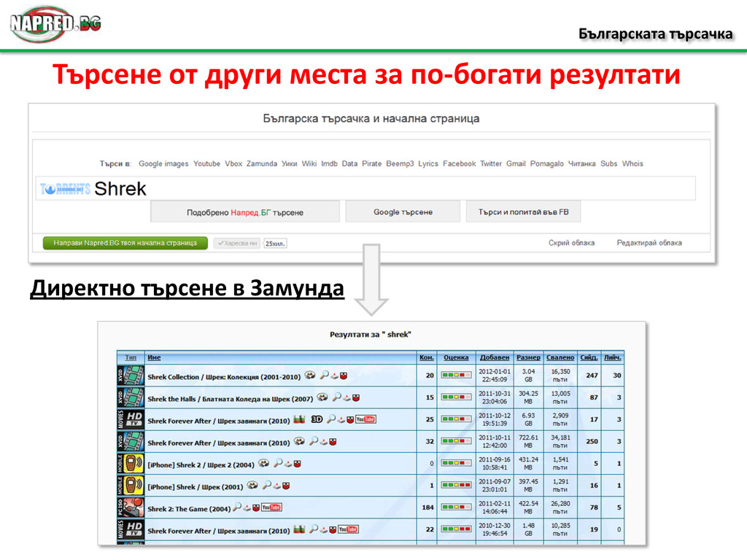Select Youtube as search source
This screenshot has width=747, height=560.
click(206, 164)
